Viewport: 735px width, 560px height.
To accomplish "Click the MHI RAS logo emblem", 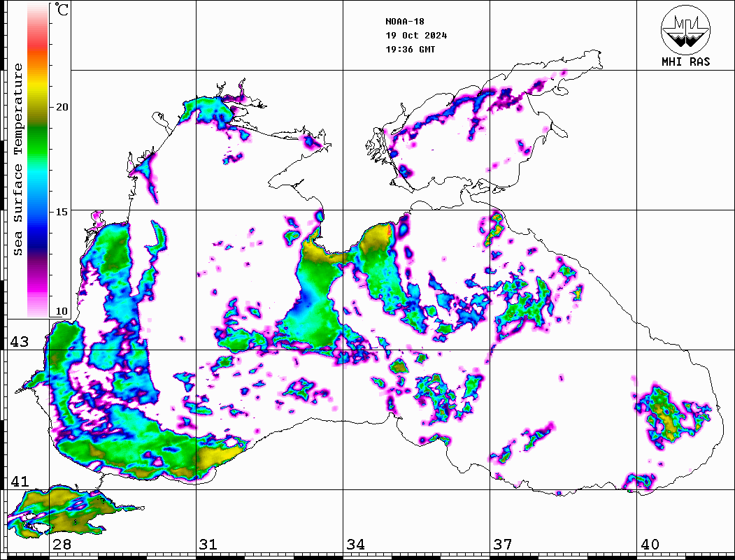I will click(x=685, y=29).
